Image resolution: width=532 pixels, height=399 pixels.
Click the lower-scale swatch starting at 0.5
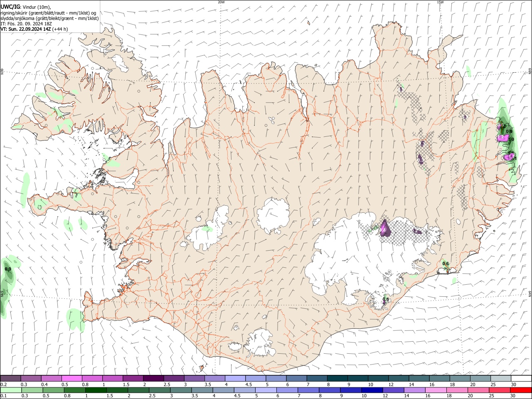tap(54, 390)
